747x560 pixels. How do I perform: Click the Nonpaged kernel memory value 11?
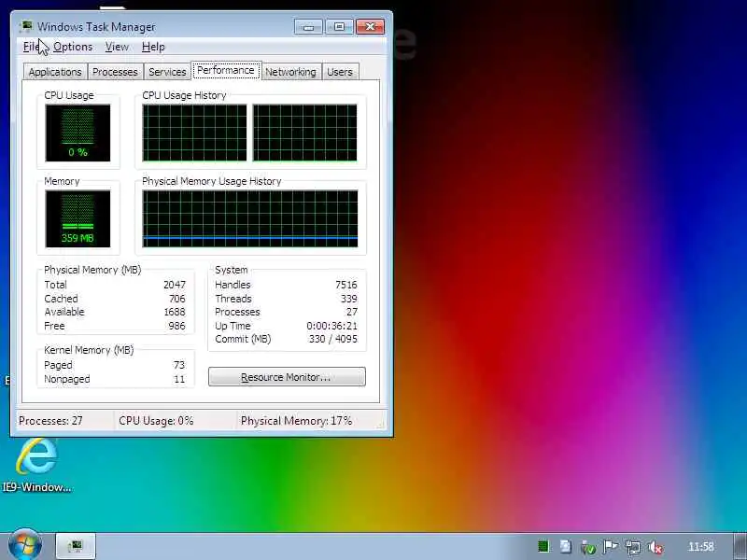pos(179,379)
